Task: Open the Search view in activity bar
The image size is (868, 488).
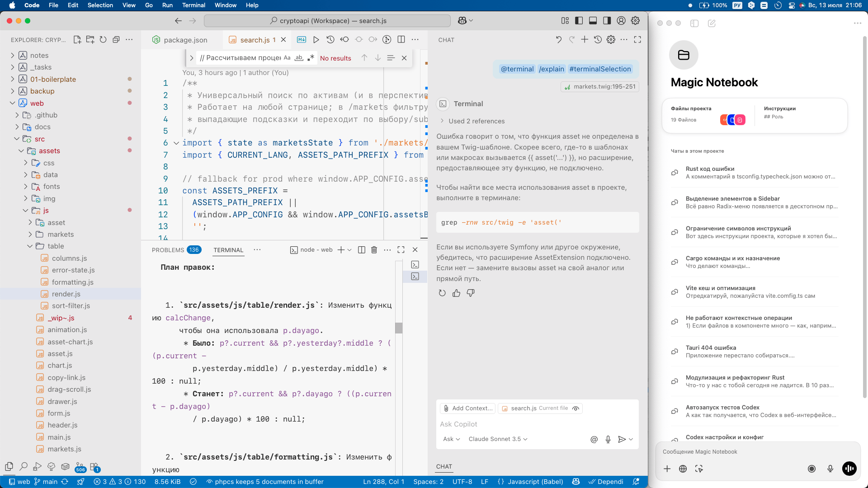Action: [x=24, y=466]
